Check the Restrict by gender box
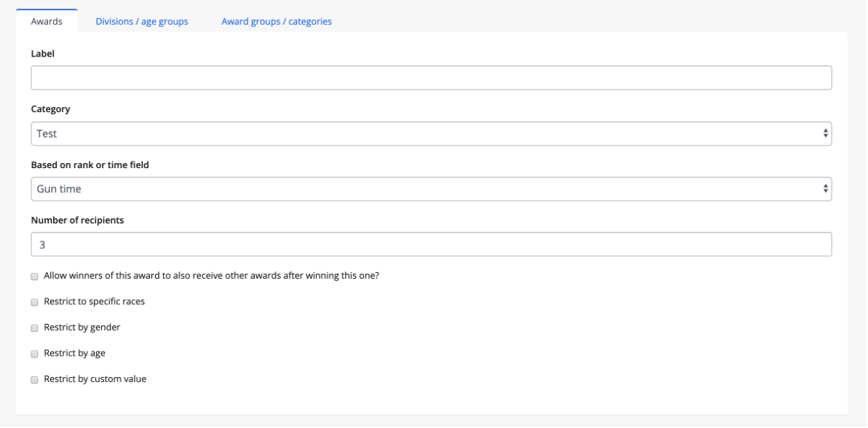 pyautogui.click(x=34, y=328)
